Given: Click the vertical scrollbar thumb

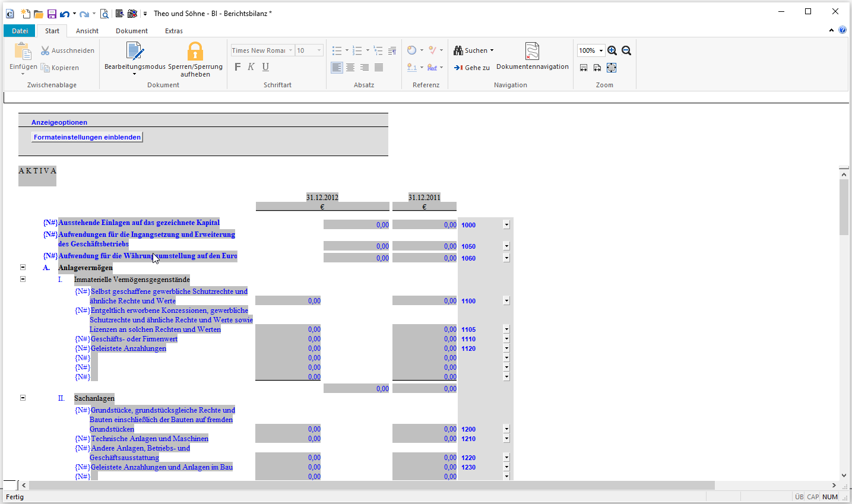Looking at the screenshot, I should 844,207.
